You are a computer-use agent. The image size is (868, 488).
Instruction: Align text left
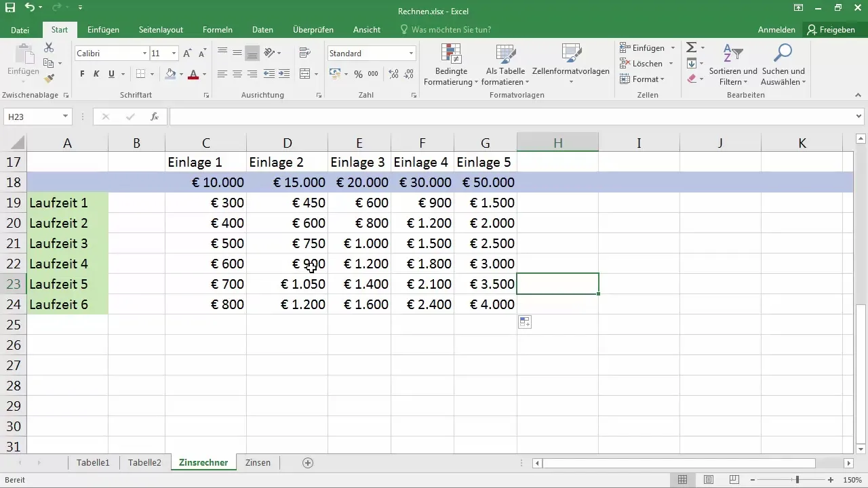[x=222, y=74]
